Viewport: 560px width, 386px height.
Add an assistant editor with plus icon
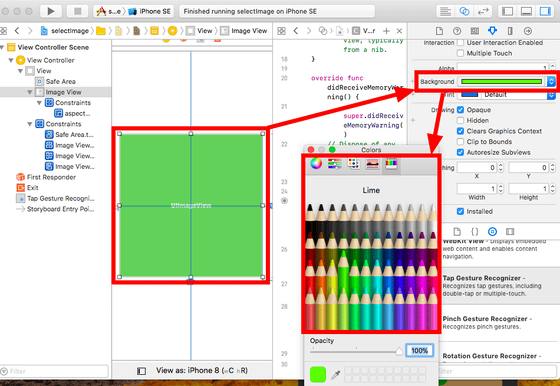pos(386,31)
